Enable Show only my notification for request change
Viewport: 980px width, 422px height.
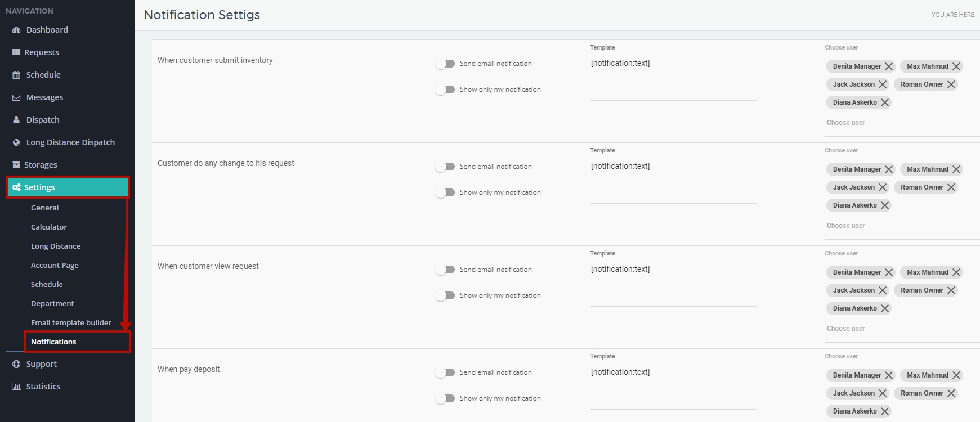pyautogui.click(x=445, y=192)
